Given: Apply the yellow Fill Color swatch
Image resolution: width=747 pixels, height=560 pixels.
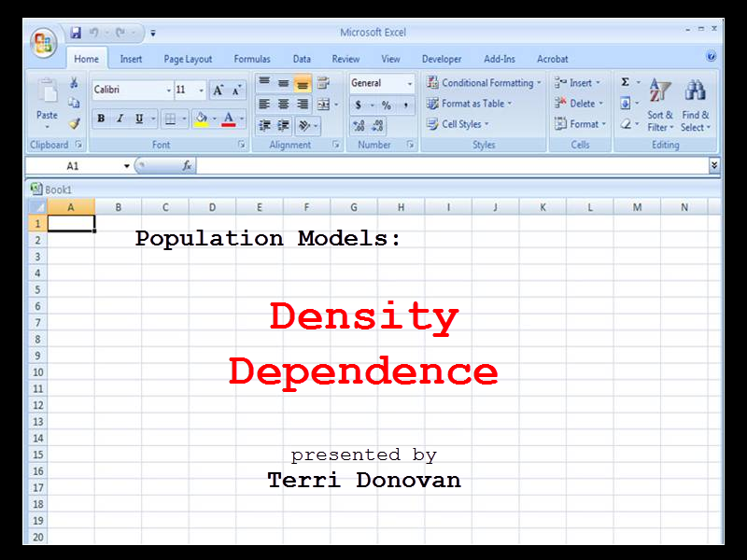Looking at the screenshot, I should point(200,119).
